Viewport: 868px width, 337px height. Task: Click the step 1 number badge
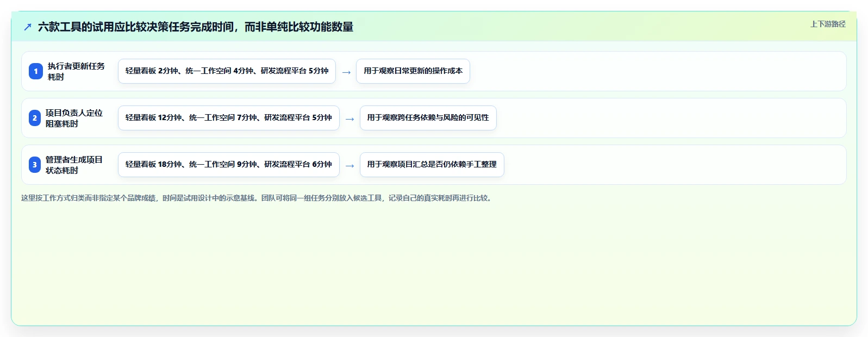pos(36,71)
